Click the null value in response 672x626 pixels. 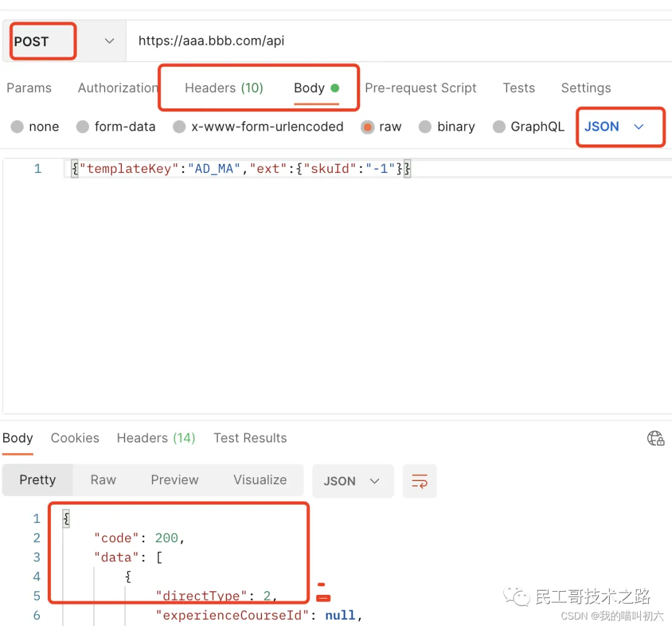click(340, 615)
